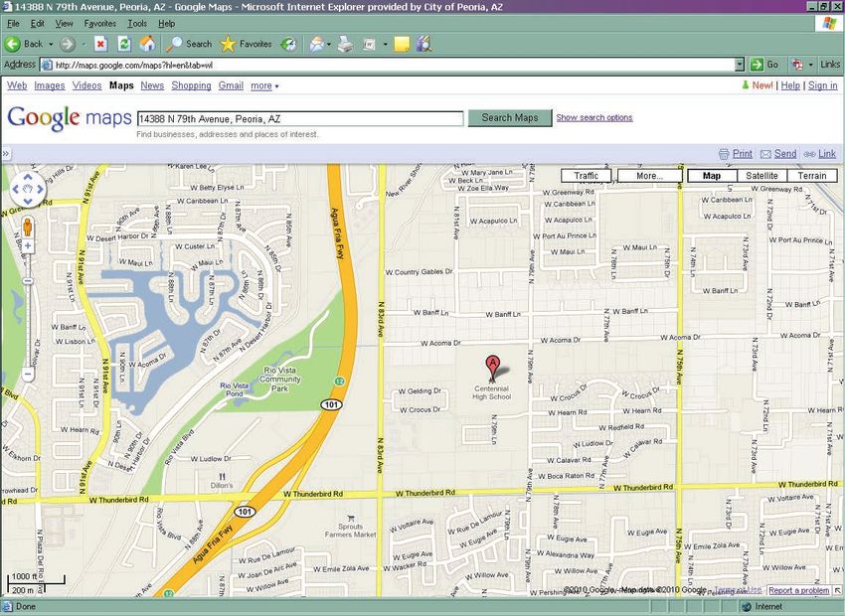The image size is (845, 616).
Task: Click 'Show search options' link
Action: 594,117
